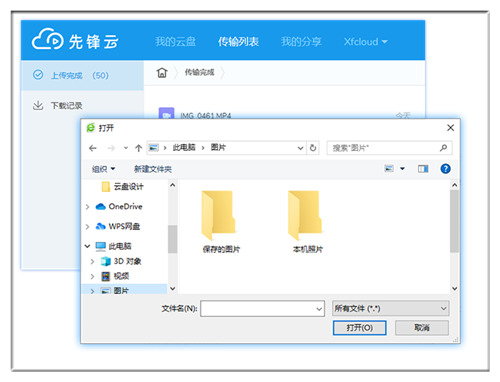Click the home icon in breadcrumb
500x382 pixels.
coord(162,72)
